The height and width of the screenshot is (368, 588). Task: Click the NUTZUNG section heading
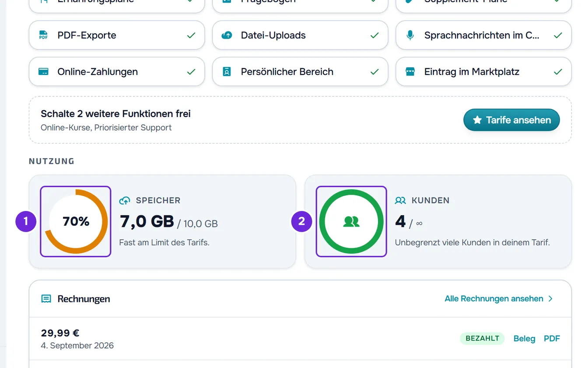pyautogui.click(x=52, y=161)
